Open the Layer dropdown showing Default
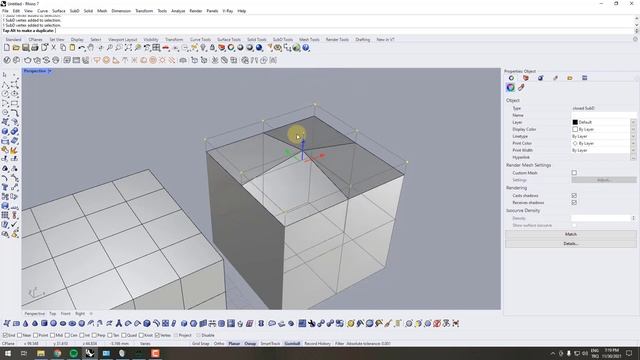The height and width of the screenshot is (360, 640). (x=633, y=122)
